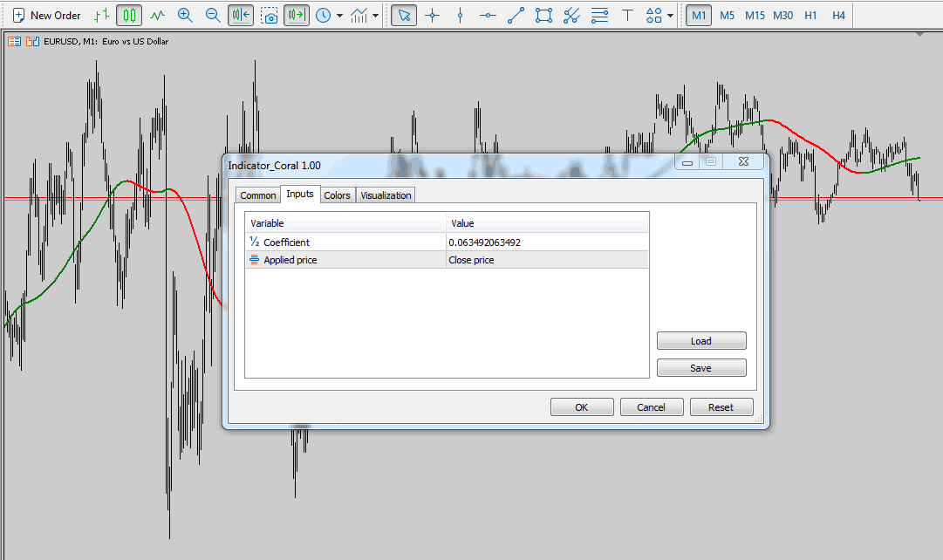Click EURUSD, M1 chart title text
This screenshot has width=943, height=560.
point(106,42)
